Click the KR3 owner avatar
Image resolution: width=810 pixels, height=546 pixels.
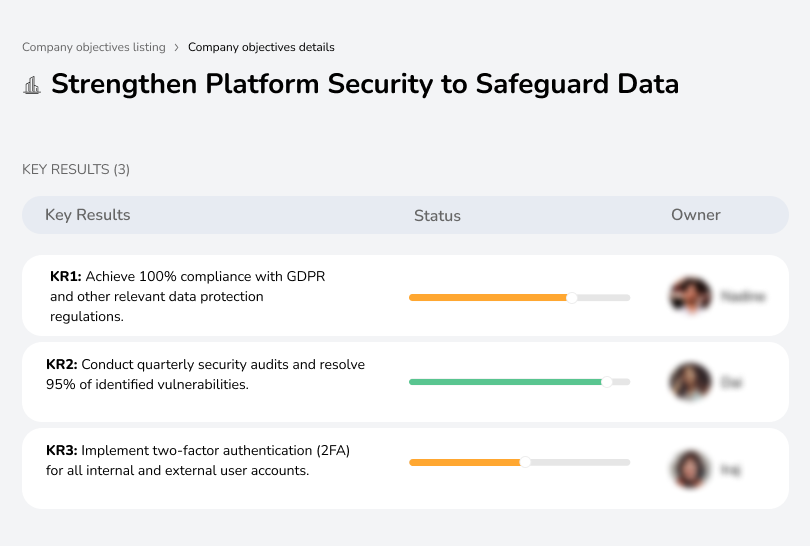pyautogui.click(x=690, y=469)
